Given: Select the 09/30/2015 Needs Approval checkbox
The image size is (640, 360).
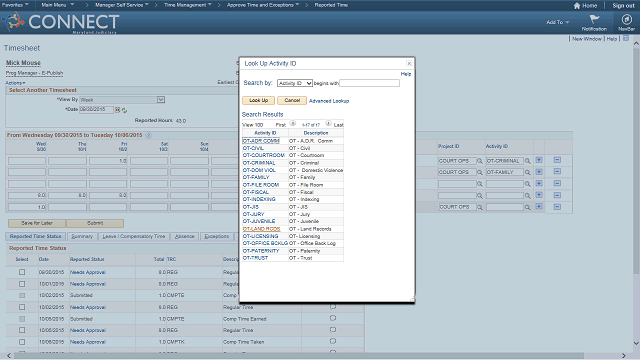Looking at the screenshot, I should pyautogui.click(x=22, y=272).
